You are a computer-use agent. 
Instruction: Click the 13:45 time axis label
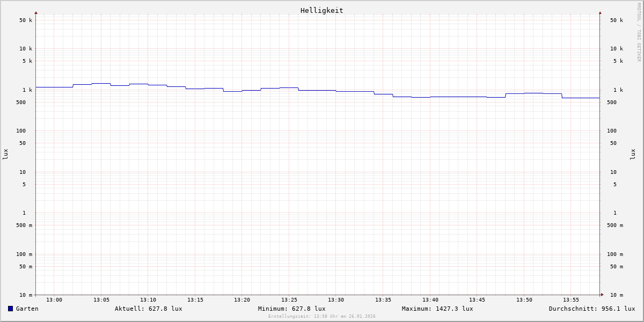477,300
